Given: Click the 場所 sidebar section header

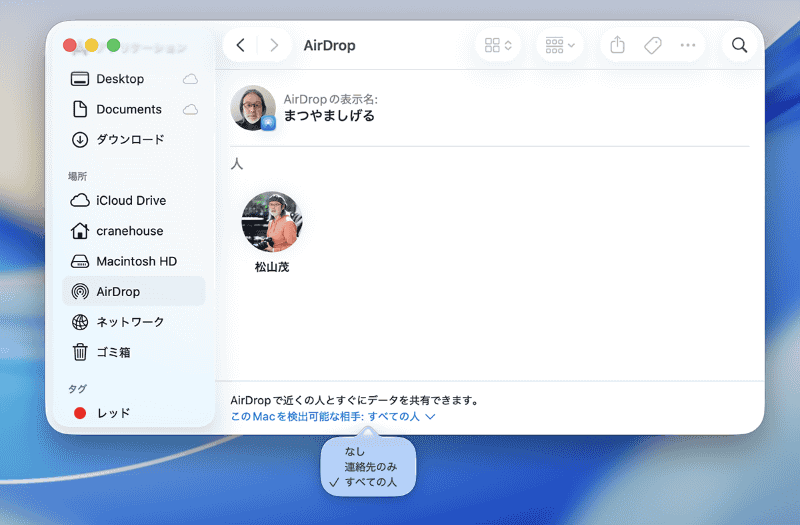Looking at the screenshot, I should (x=78, y=177).
